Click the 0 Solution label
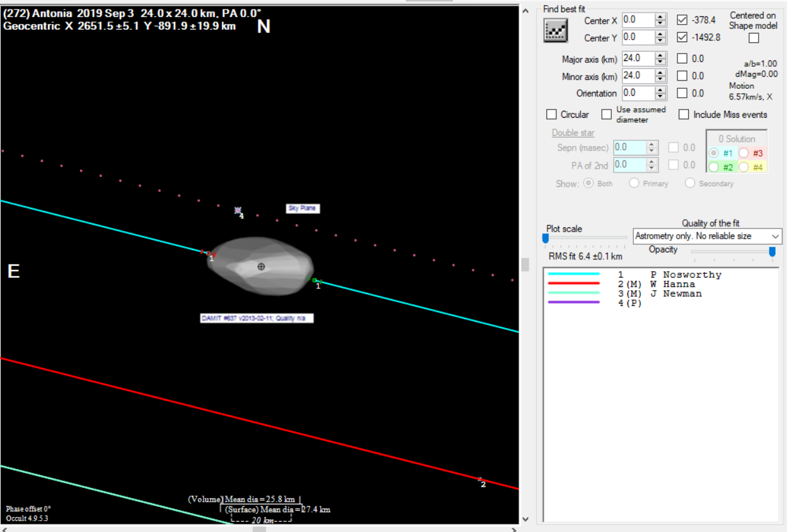 click(x=736, y=139)
